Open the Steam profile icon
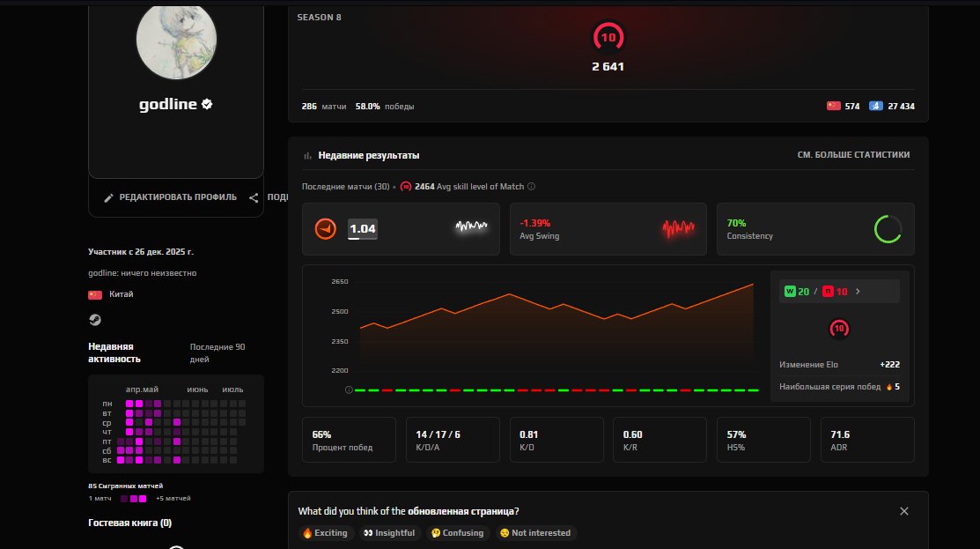This screenshot has width=980, height=549. point(95,320)
